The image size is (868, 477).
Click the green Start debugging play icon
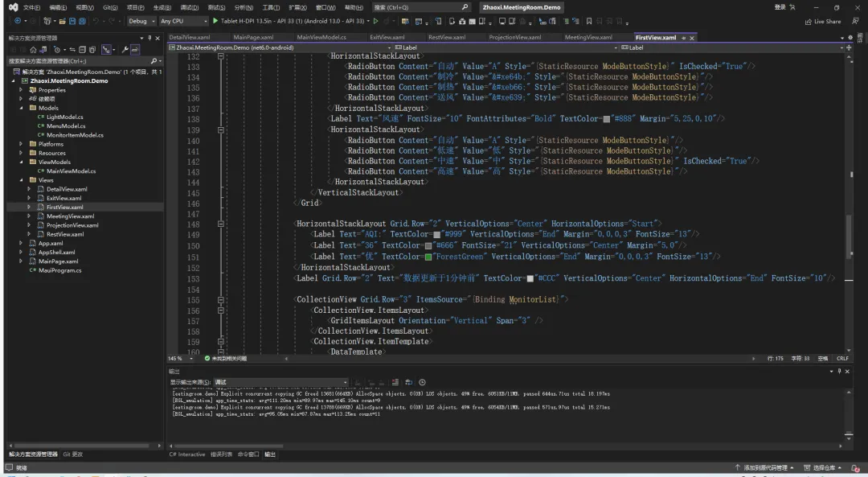pos(215,21)
